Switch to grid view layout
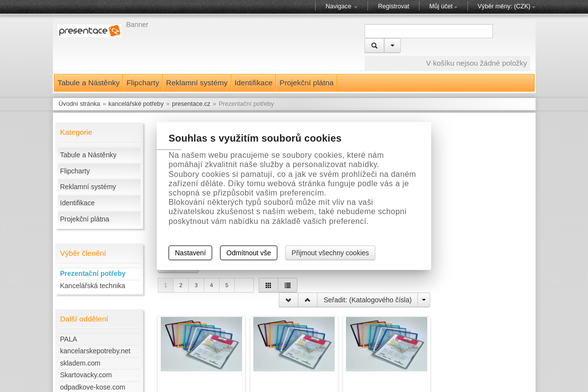Screen dimensions: 588x392 268,285
